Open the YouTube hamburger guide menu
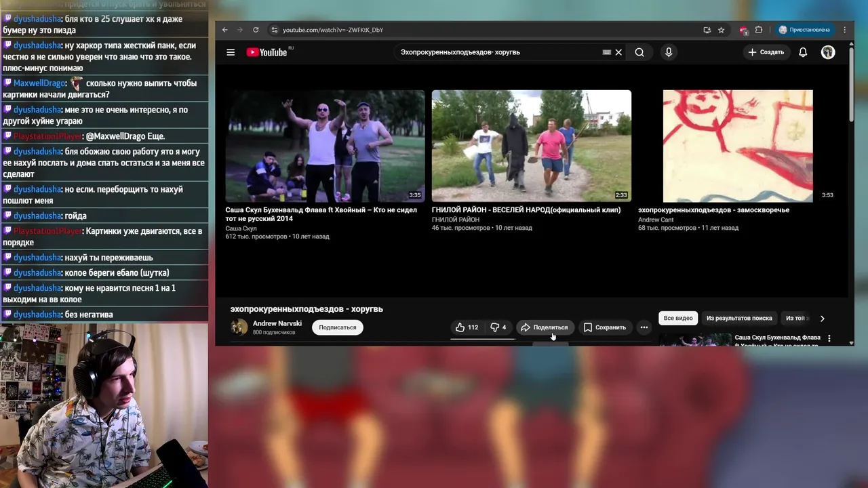 coord(231,52)
